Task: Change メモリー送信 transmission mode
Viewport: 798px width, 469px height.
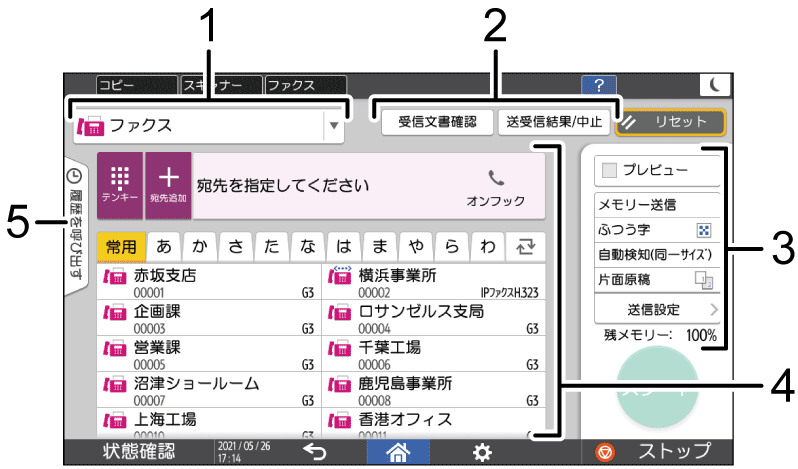Action: coord(657,204)
